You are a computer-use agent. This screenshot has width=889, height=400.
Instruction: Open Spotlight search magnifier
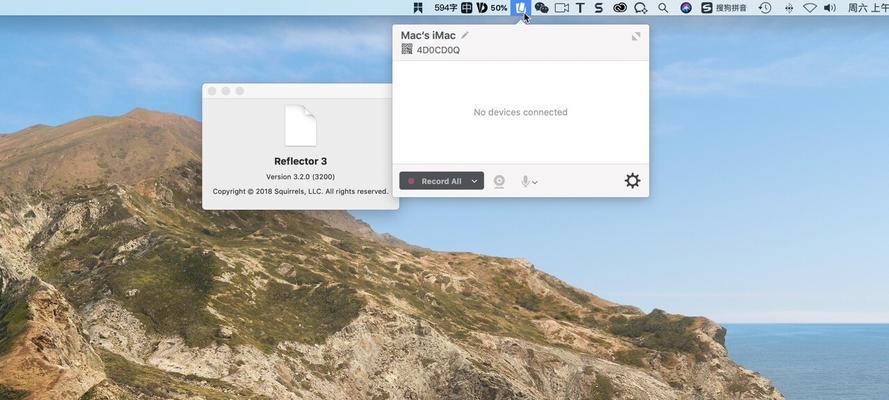point(663,7)
